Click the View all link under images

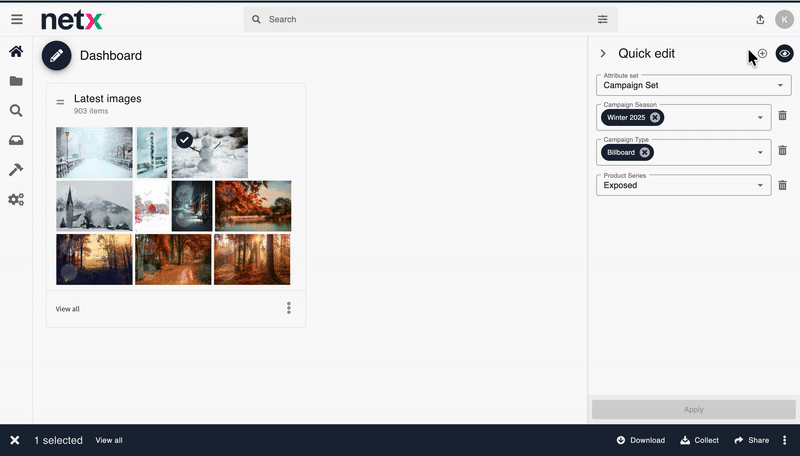[x=68, y=309]
